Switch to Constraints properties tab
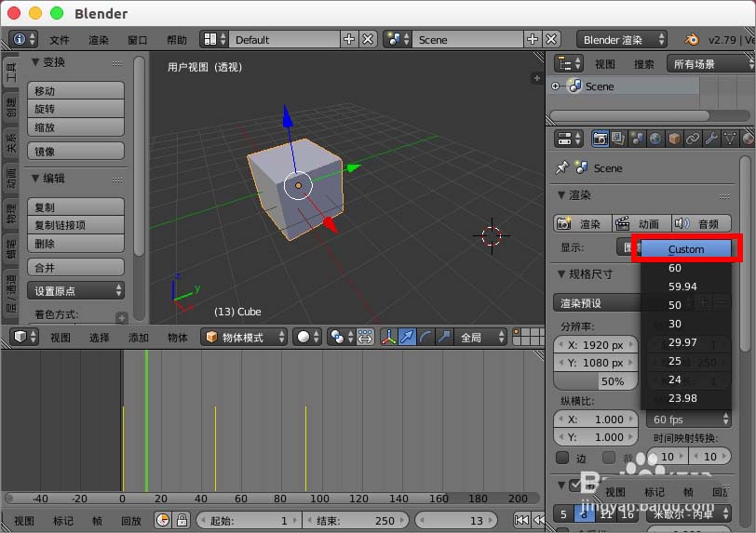756x533 pixels. (x=693, y=139)
